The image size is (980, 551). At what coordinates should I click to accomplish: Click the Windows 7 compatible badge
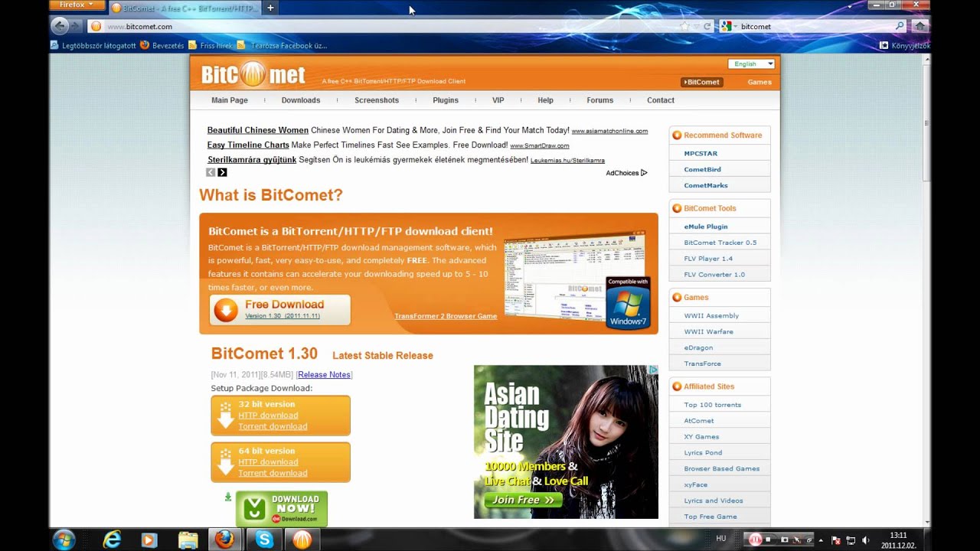[x=628, y=303]
